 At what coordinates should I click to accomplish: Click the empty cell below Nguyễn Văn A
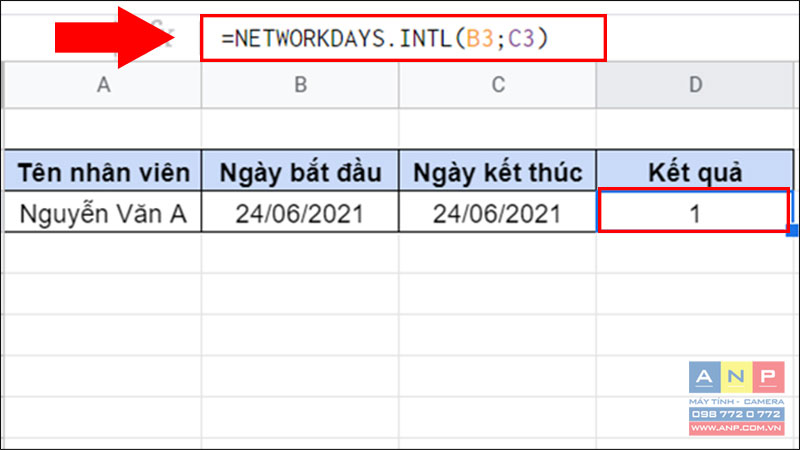(x=101, y=252)
